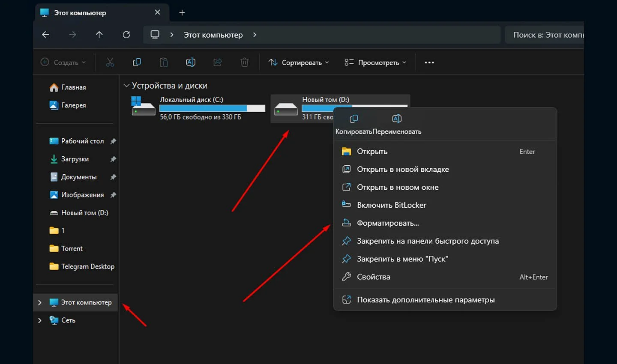Image resolution: width=617 pixels, height=364 pixels.
Task: Click the Paste toolbar icon
Action: (164, 63)
